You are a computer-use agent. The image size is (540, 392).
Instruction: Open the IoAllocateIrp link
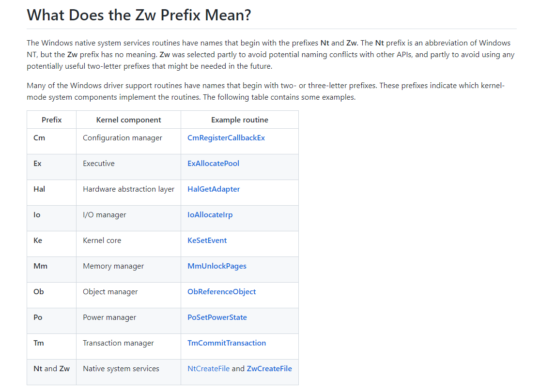(210, 215)
